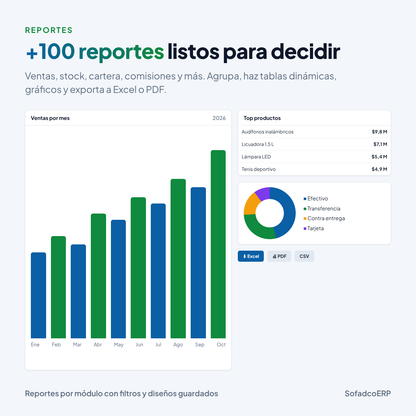This screenshot has height=416, width=416.
Task: Click the Oct month axis label
Action: [221, 344]
